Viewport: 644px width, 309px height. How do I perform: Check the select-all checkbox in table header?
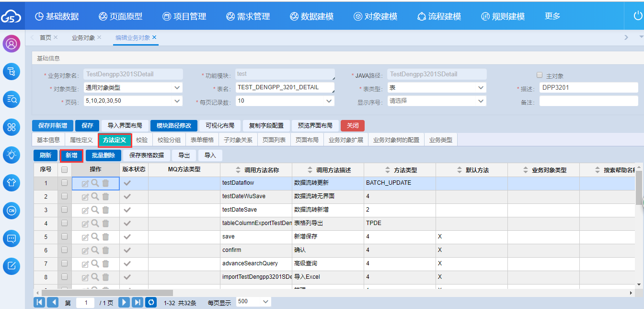click(x=65, y=170)
